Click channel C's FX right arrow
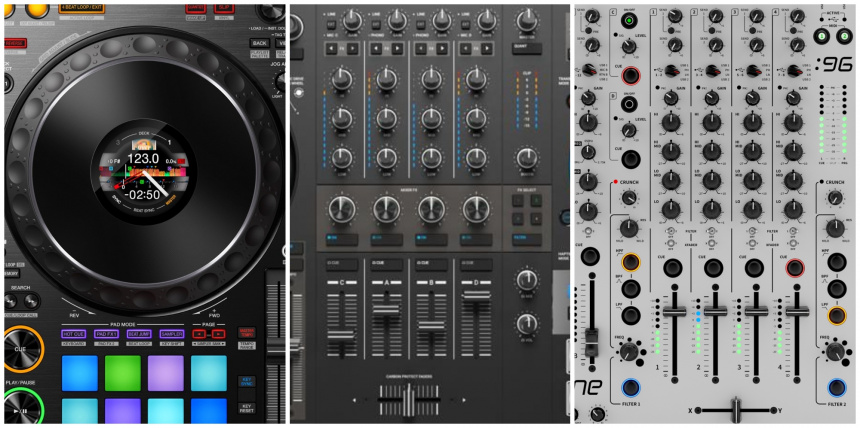 point(352,48)
